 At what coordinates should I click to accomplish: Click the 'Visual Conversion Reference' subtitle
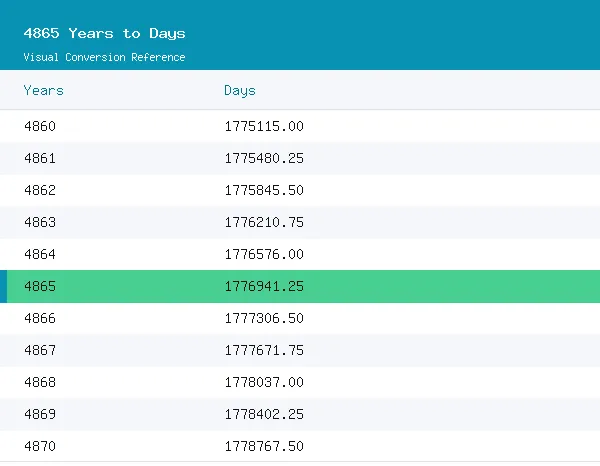click(104, 57)
